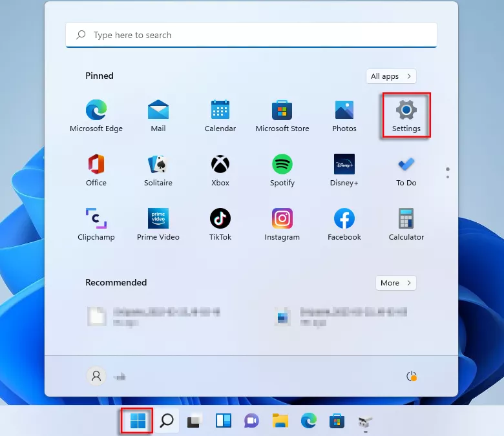Open the first recommended file
The height and width of the screenshot is (436, 504).
154,317
